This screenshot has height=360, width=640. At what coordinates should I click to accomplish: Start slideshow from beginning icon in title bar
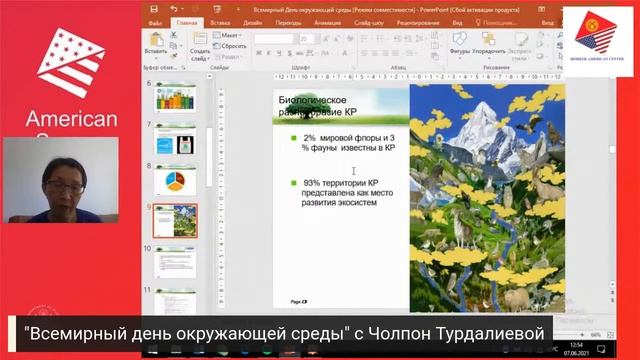217,9
